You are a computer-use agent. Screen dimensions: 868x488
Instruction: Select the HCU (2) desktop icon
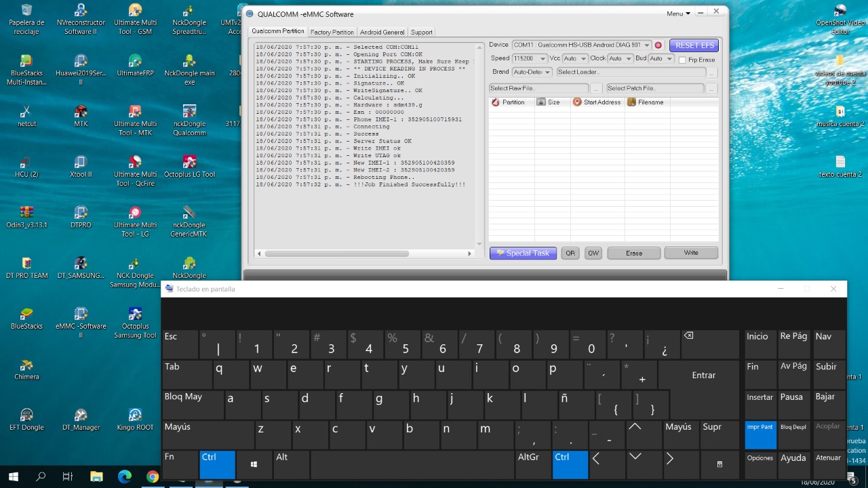(x=26, y=166)
